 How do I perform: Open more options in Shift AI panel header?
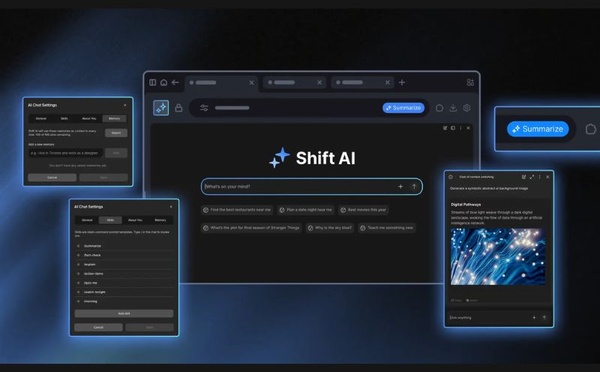pos(461,128)
